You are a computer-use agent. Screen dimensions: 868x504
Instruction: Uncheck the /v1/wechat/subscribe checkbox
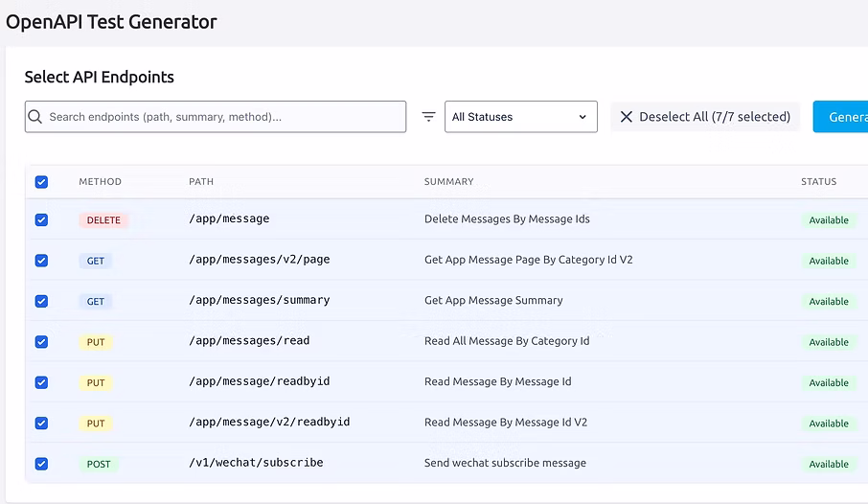click(x=41, y=464)
